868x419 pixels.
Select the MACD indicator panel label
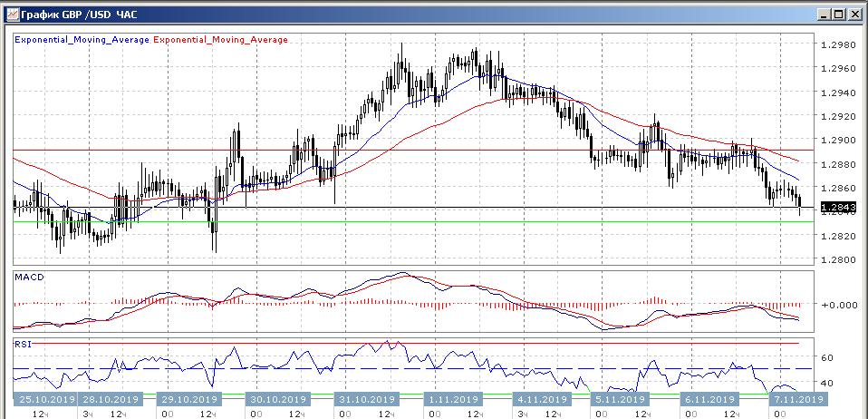tap(30, 277)
